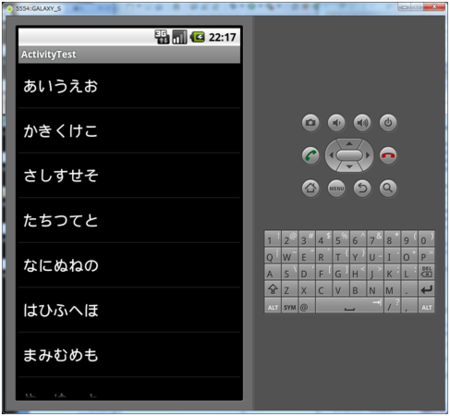Click the @ key on keyboard
The height and width of the screenshot is (416, 450).
click(307, 306)
